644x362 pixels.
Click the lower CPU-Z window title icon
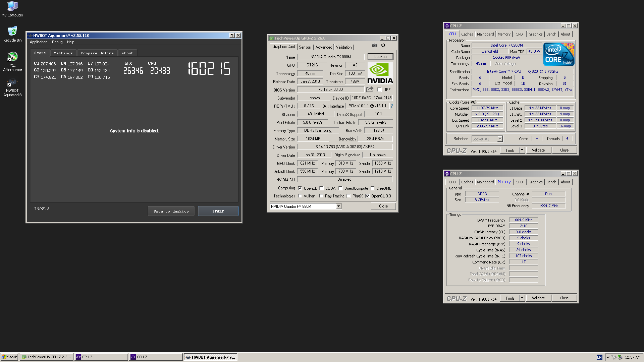click(x=447, y=174)
